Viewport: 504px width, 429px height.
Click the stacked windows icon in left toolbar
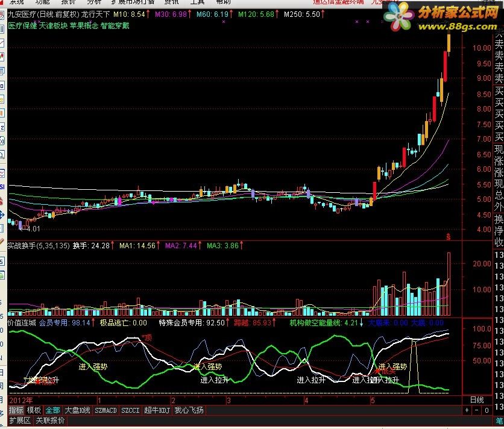click(2, 71)
